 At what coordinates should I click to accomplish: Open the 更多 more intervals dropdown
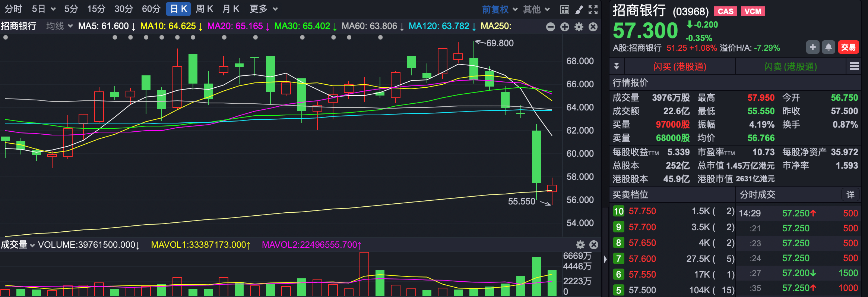click(x=264, y=9)
